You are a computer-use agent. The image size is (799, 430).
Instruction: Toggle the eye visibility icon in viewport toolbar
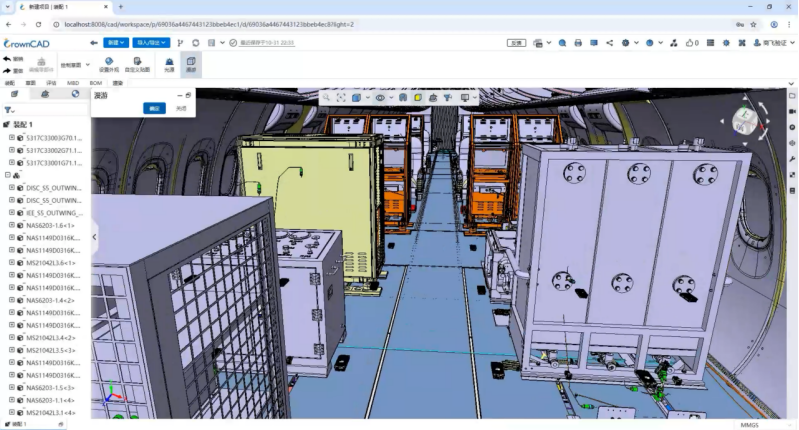(381, 98)
